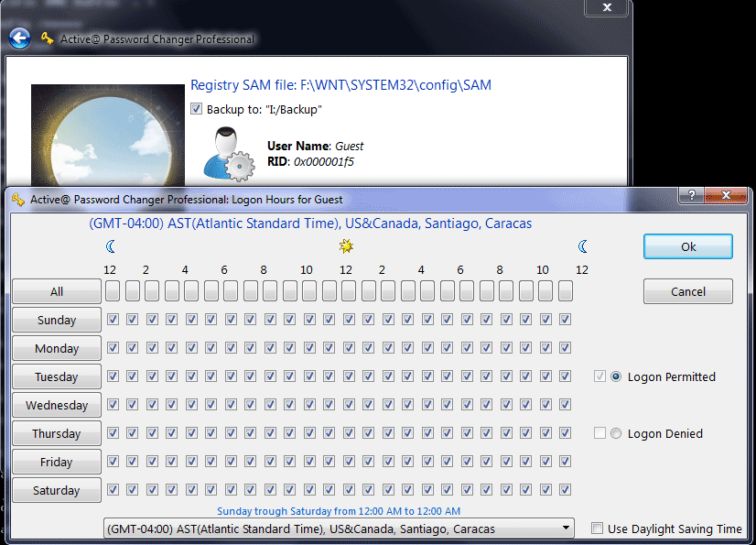
Task: Select the whole Tuesday row
Action: tap(57, 376)
